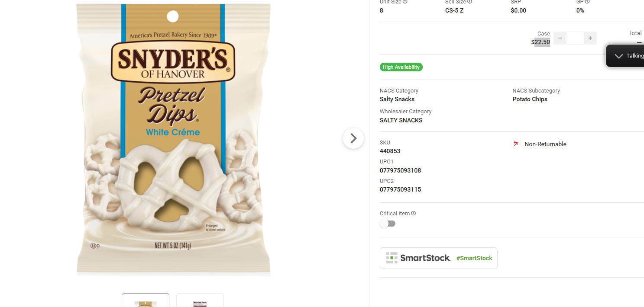Click the main Snyder's pretzel product image

[173, 139]
